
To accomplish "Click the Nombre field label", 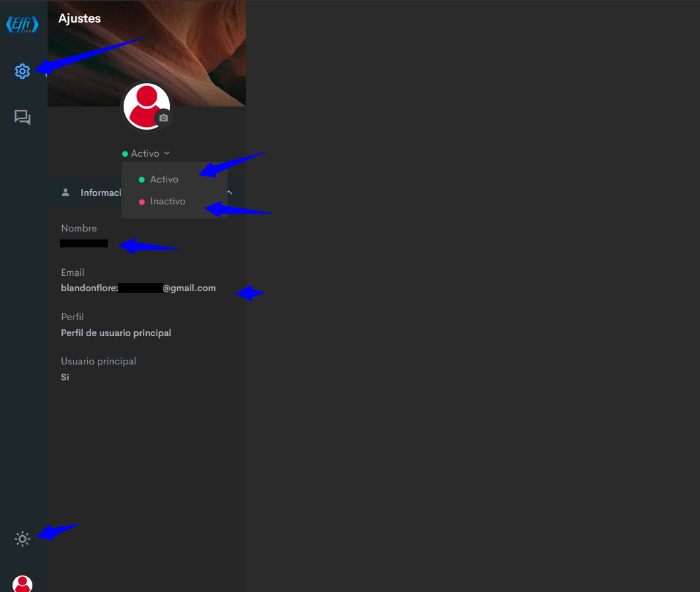I will click(x=79, y=228).
